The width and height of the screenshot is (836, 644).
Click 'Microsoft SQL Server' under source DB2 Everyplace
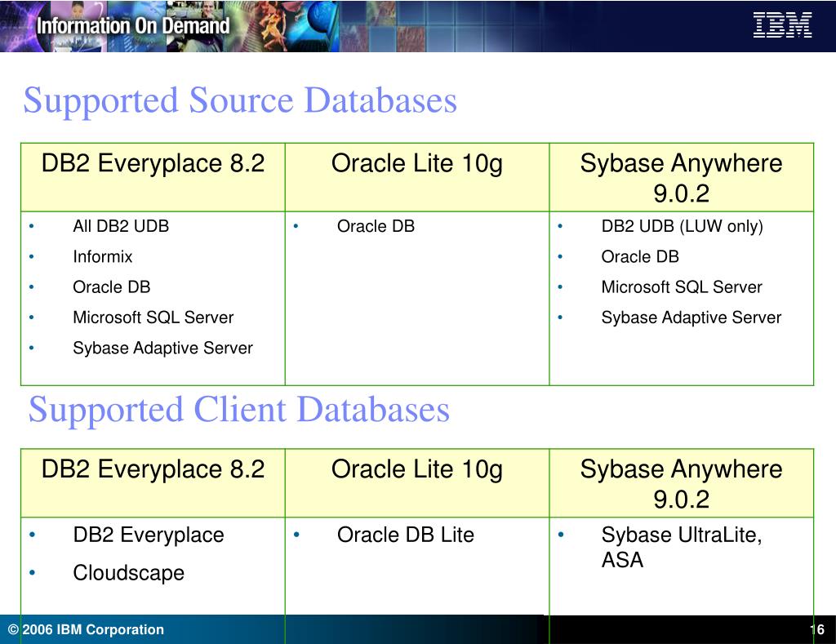point(153,318)
